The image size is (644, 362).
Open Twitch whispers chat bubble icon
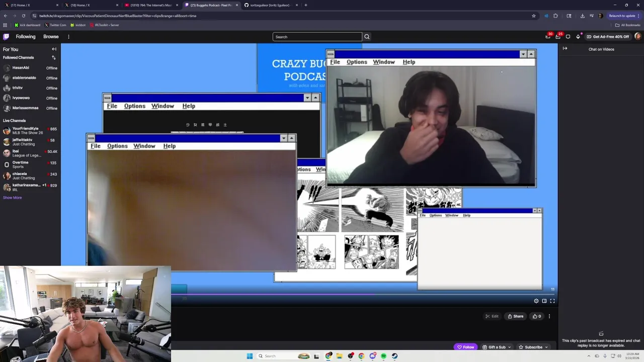[x=568, y=37]
